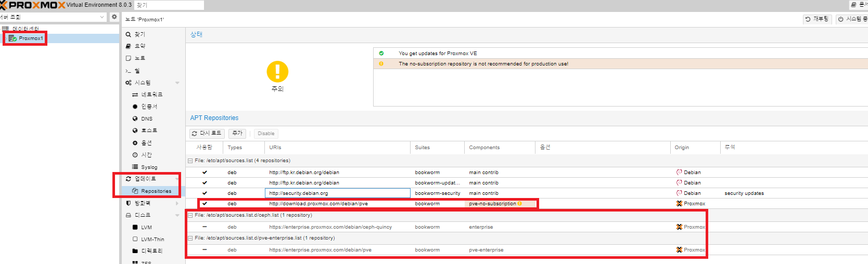
Task: Click the top search (찾기) input field
Action: (x=169, y=5)
